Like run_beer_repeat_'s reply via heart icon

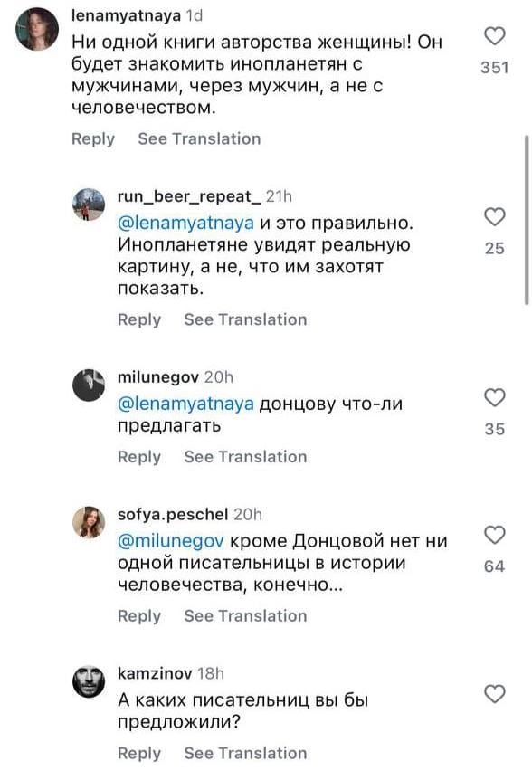click(495, 217)
